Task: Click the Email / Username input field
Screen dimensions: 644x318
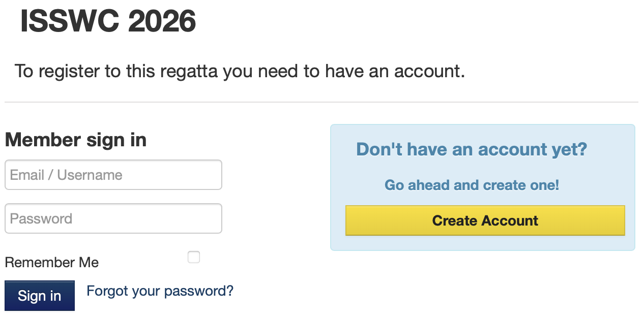Action: (x=113, y=175)
